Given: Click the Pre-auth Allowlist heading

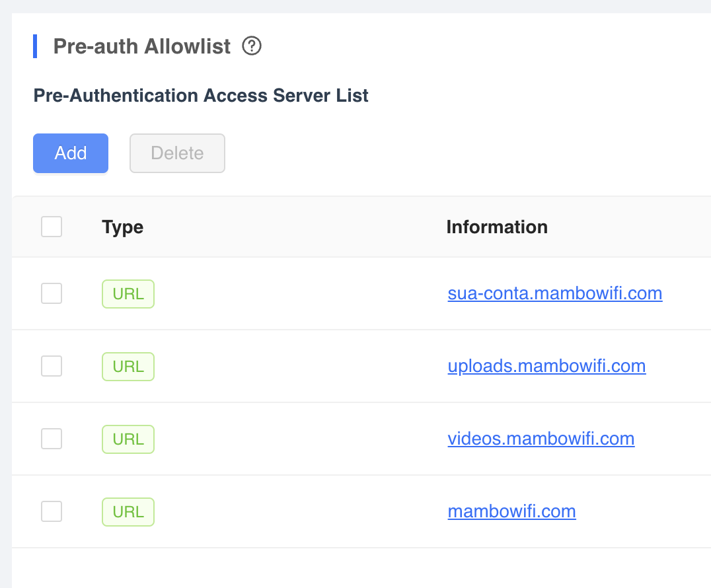Looking at the screenshot, I should tap(142, 46).
